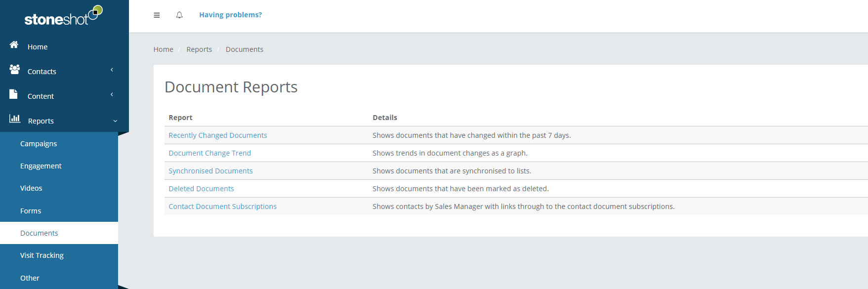
Task: Collapse the Reports menu chevron
Action: 115,121
